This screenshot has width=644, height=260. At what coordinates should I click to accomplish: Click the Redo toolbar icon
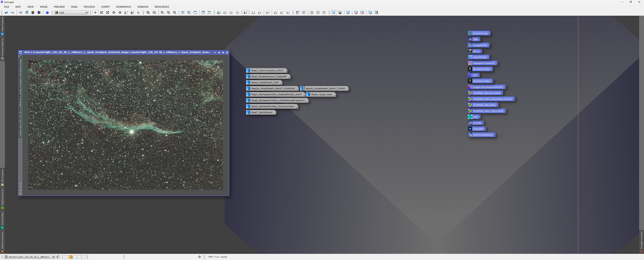click(13, 13)
